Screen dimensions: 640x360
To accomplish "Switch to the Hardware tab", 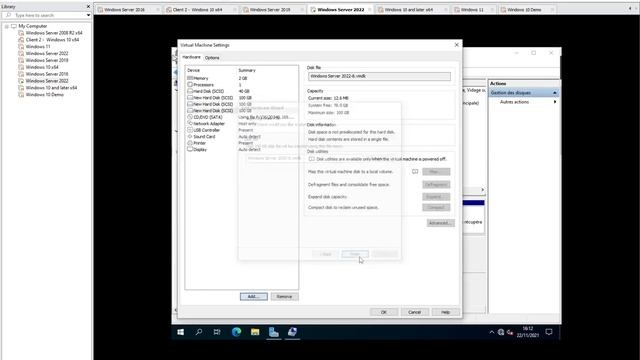I will 191,57.
